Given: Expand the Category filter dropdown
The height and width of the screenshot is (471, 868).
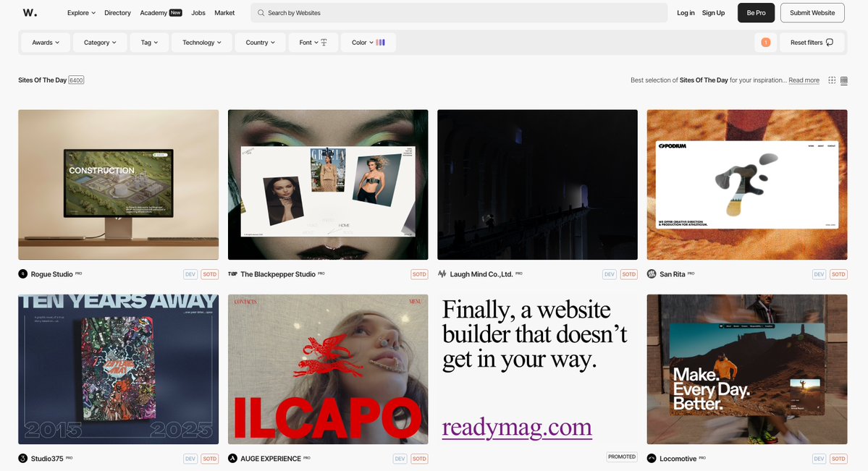Looking at the screenshot, I should (x=100, y=43).
